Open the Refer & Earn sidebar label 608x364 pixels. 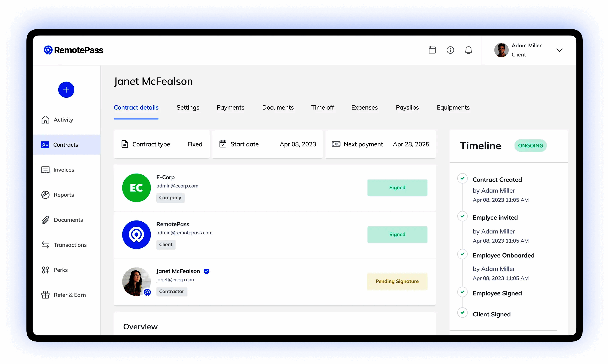pos(70,295)
